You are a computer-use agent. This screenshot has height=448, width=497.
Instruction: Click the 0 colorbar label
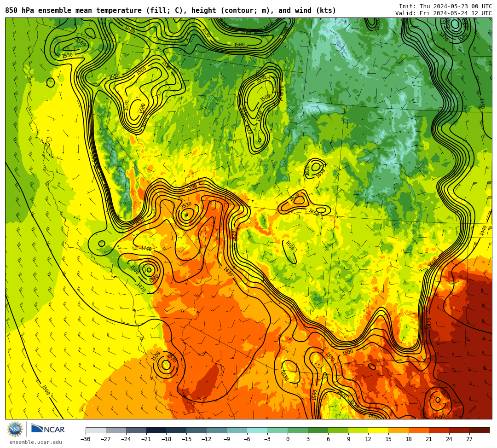[288, 439]
